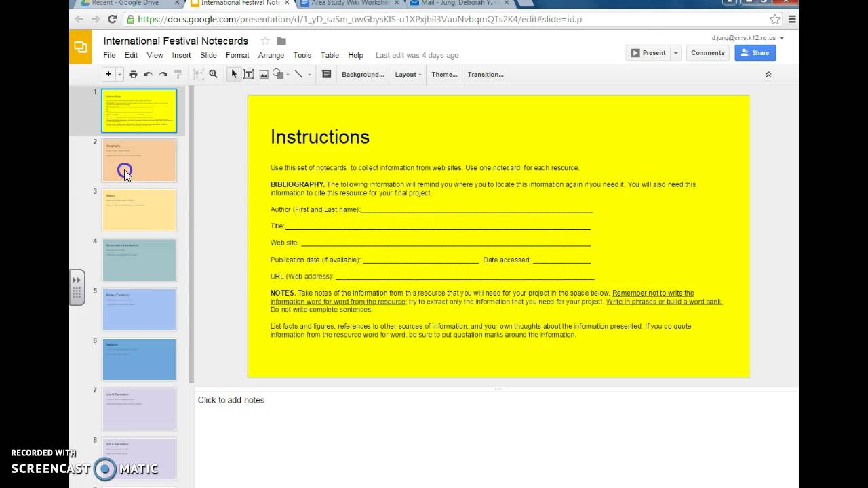
Task: Click the new slide plus button
Action: [x=108, y=74]
